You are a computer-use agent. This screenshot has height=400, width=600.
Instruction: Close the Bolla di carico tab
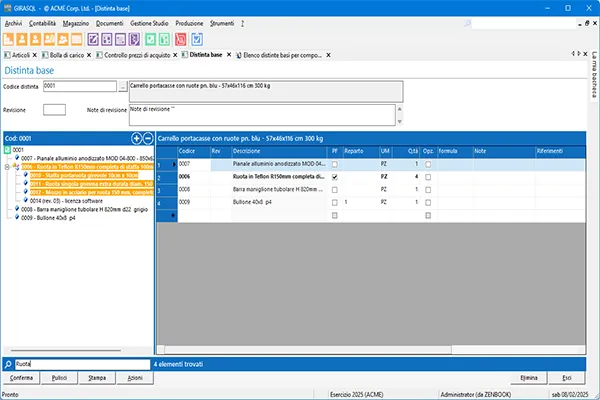click(89, 55)
